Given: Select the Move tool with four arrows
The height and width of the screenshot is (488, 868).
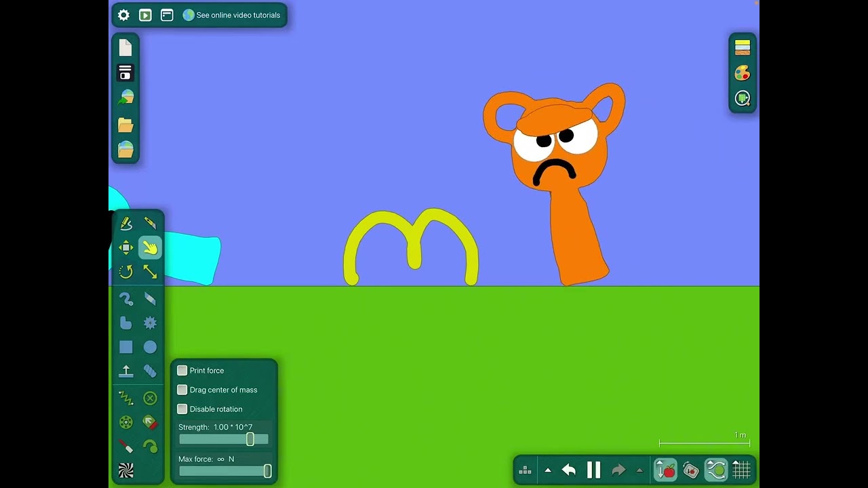Looking at the screenshot, I should click(x=126, y=247).
